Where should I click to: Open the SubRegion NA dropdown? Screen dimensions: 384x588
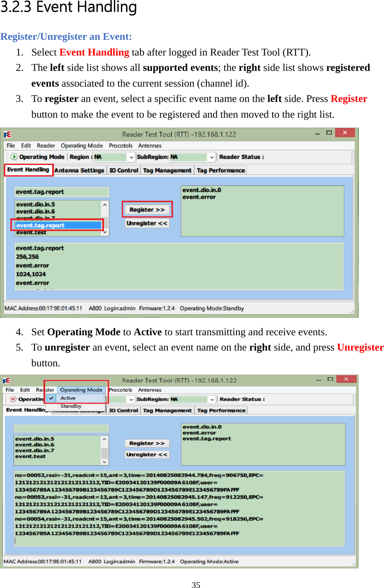click(211, 157)
